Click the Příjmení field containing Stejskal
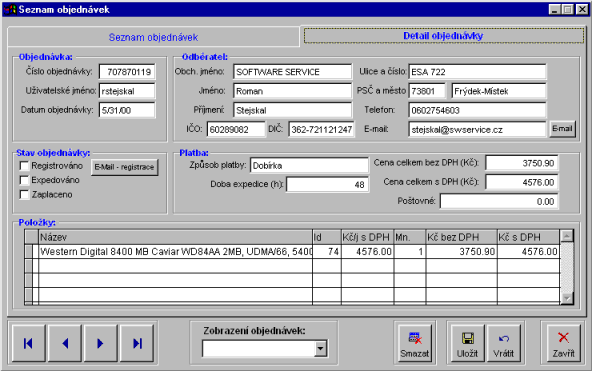 (x=292, y=110)
